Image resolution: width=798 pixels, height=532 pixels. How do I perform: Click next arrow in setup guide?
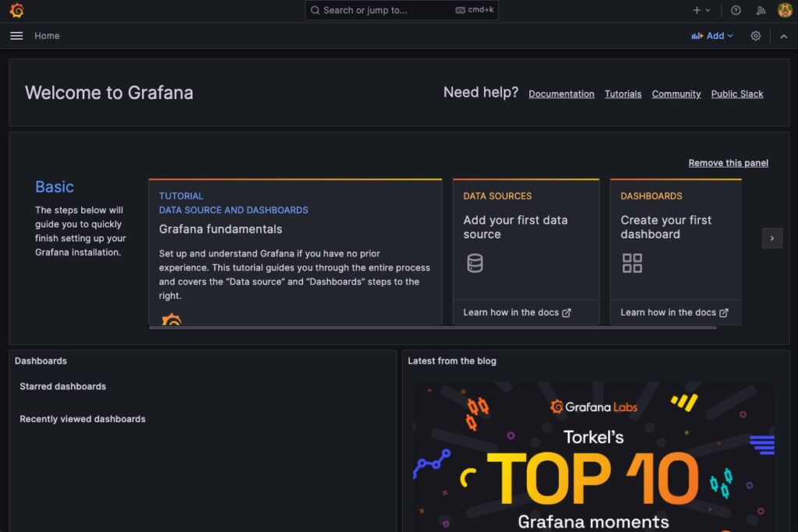click(772, 238)
